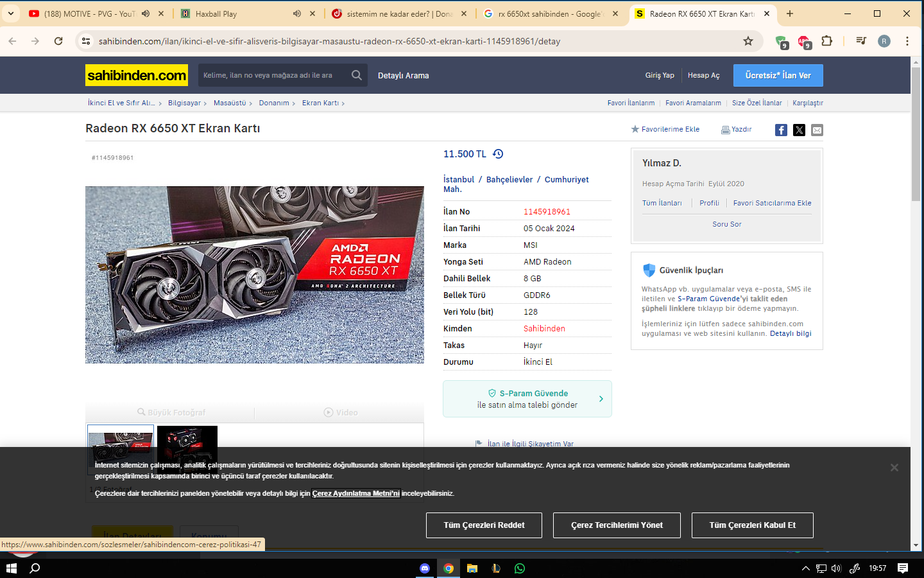This screenshot has width=924, height=578.
Task: Open Discord from the taskbar
Action: 425,568
